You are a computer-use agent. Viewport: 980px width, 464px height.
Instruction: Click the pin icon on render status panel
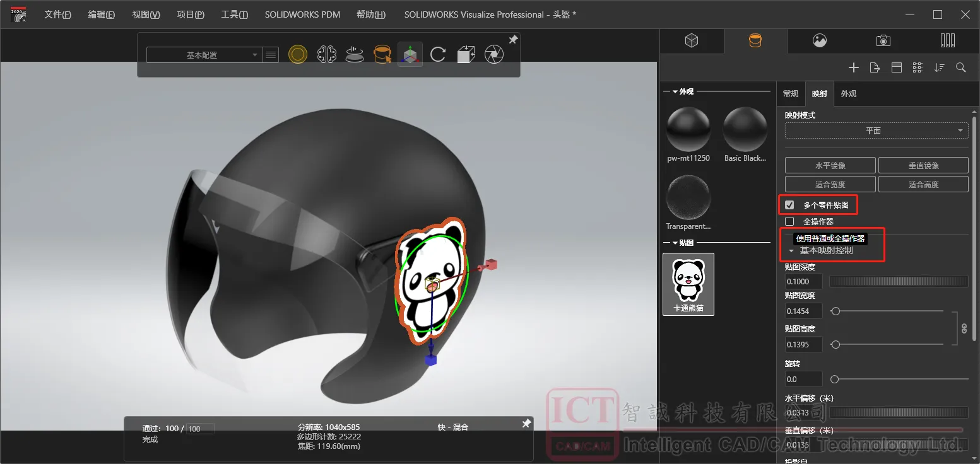pyautogui.click(x=526, y=424)
